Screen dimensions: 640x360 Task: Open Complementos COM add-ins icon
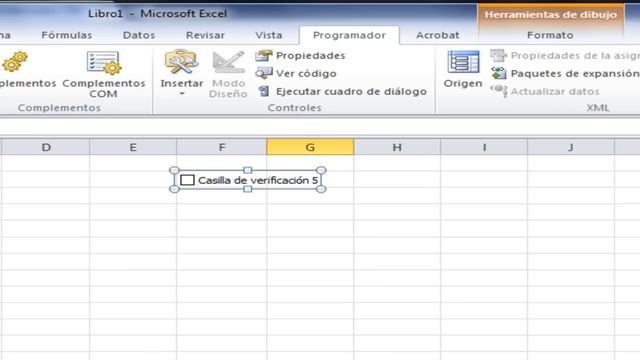point(104,63)
